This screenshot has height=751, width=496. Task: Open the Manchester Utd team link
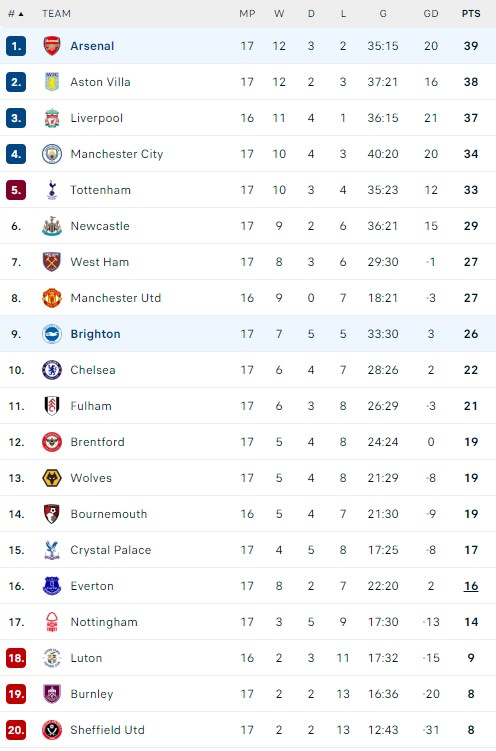point(115,298)
